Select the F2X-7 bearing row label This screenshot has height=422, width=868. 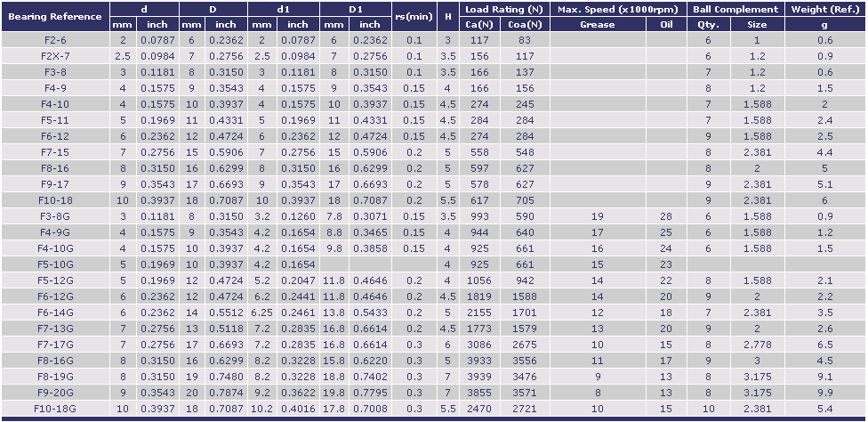55,56
